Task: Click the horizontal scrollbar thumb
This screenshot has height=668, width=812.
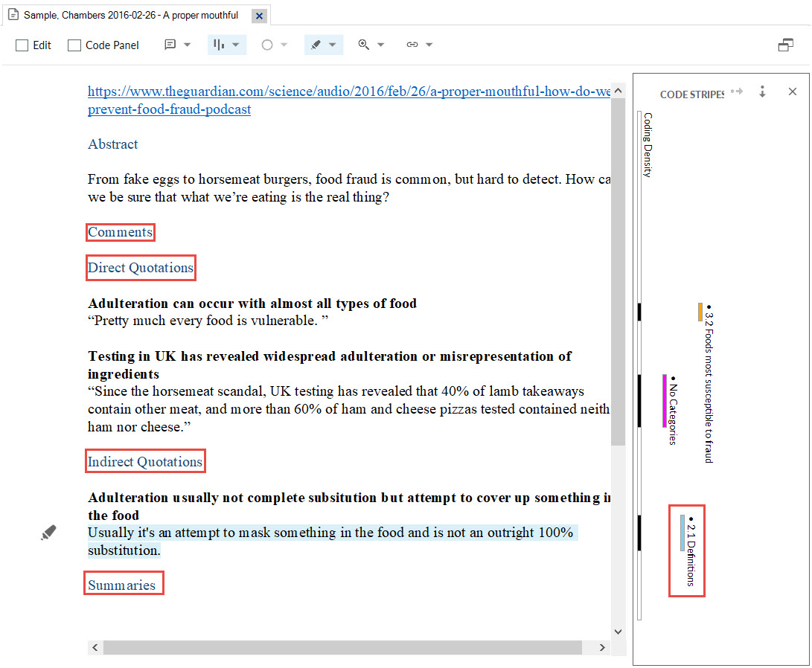Action: click(x=342, y=647)
